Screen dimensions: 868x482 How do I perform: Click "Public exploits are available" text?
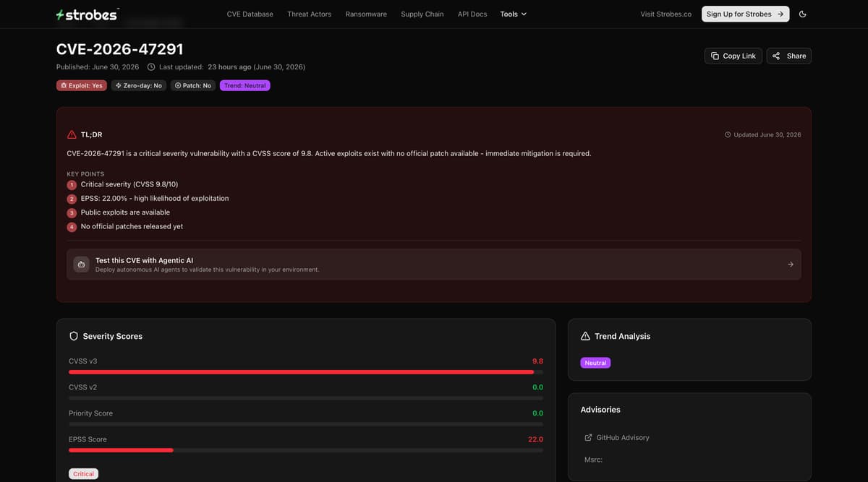tap(125, 212)
